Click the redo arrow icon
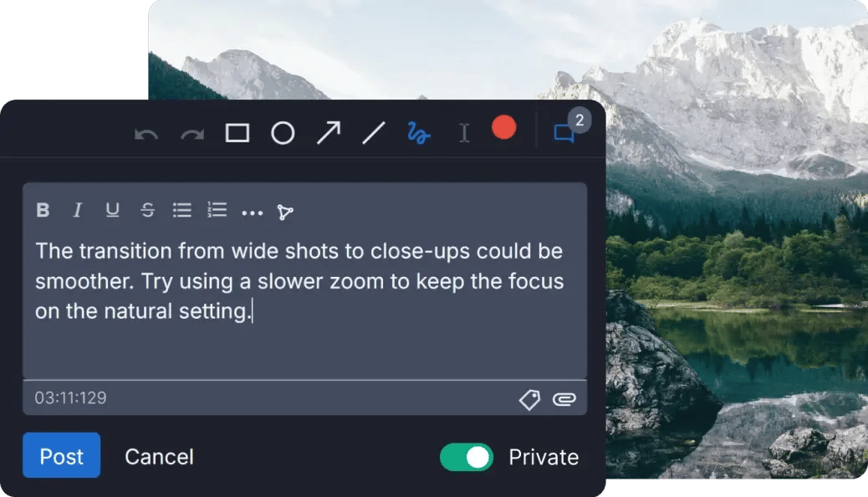 tap(192, 134)
